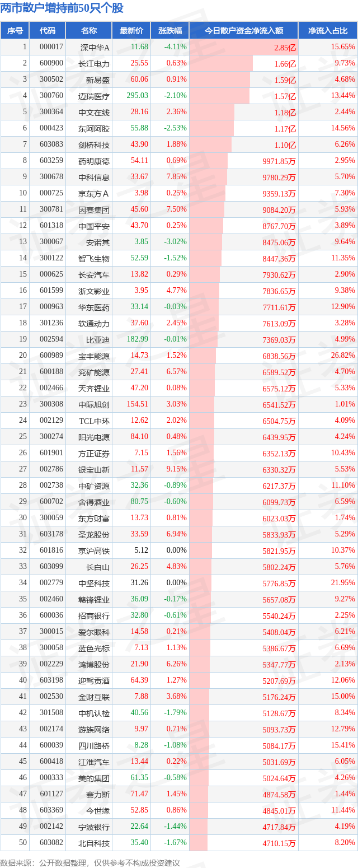Click 4874.58万 inflow for 赛力斯

point(279,794)
